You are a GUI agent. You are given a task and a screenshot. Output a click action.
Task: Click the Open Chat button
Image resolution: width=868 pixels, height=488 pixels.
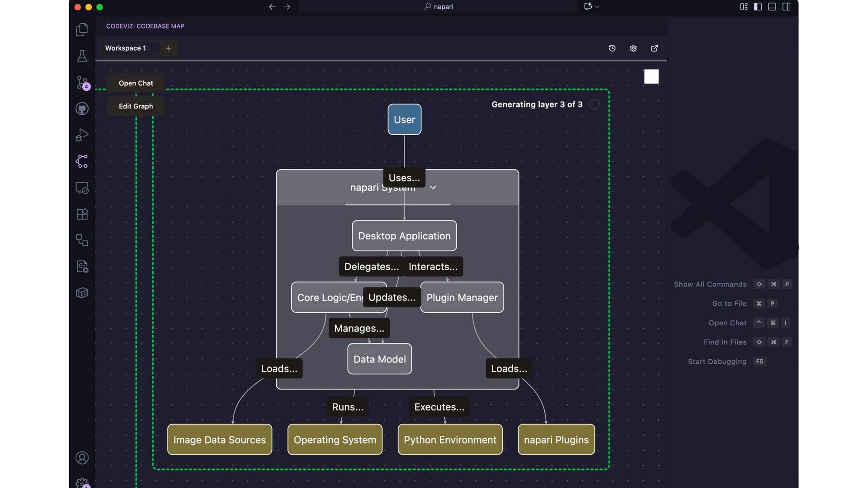point(136,83)
